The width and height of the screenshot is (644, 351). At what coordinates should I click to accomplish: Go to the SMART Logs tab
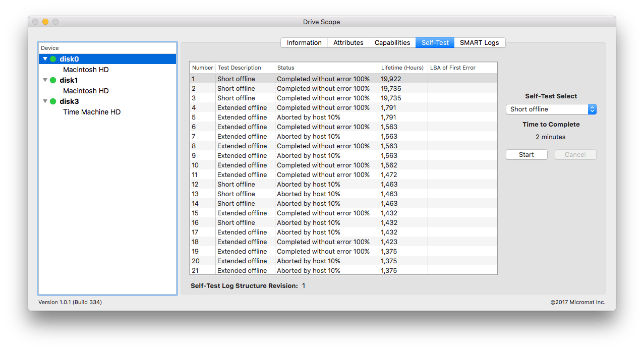coord(480,43)
